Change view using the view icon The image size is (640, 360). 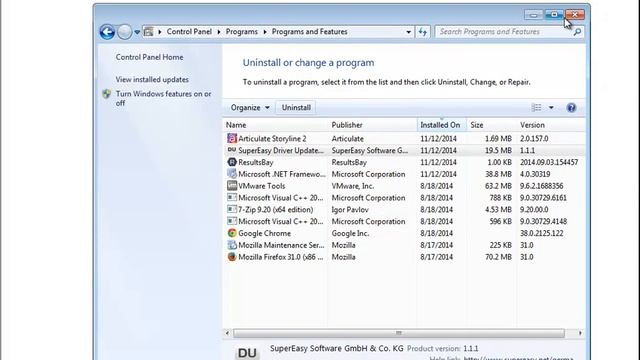point(536,107)
